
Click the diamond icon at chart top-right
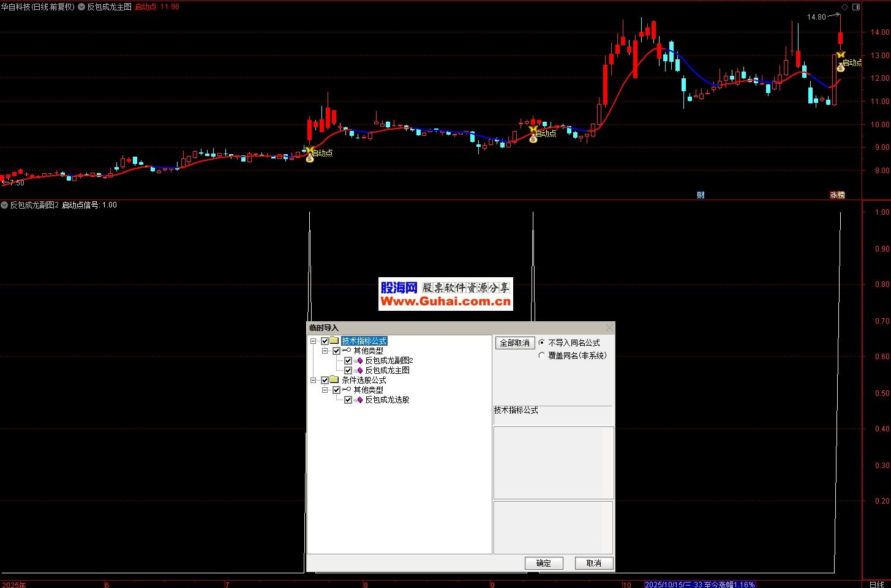point(844,7)
